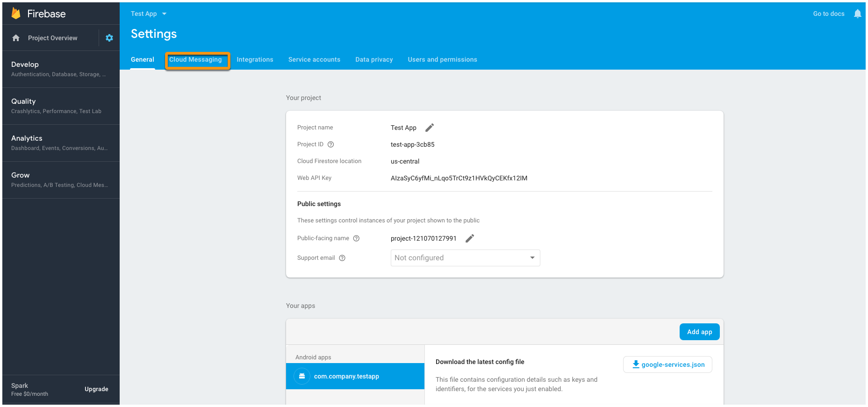Edit the project name with the pencil icon
The width and height of the screenshot is (868, 407).
coord(430,128)
